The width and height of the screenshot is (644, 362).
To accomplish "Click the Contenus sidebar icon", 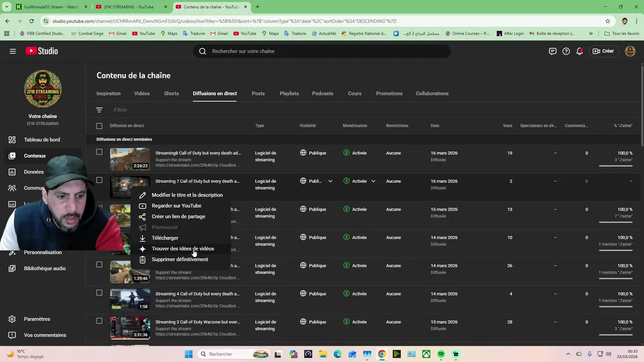I will click(x=13, y=155).
